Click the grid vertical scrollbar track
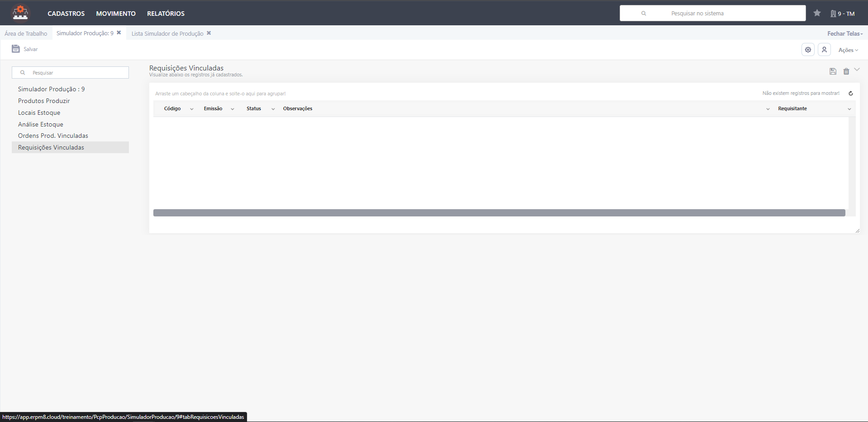The image size is (868, 422). [852, 166]
